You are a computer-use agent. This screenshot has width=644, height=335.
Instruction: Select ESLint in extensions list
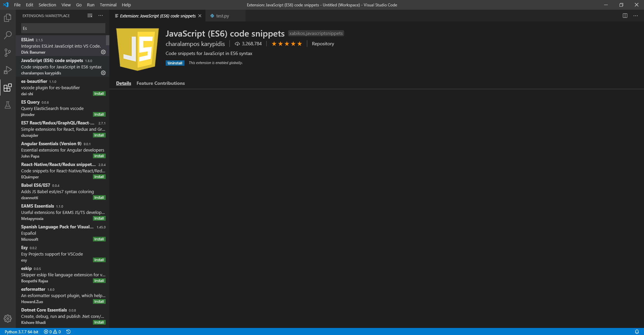coord(62,46)
